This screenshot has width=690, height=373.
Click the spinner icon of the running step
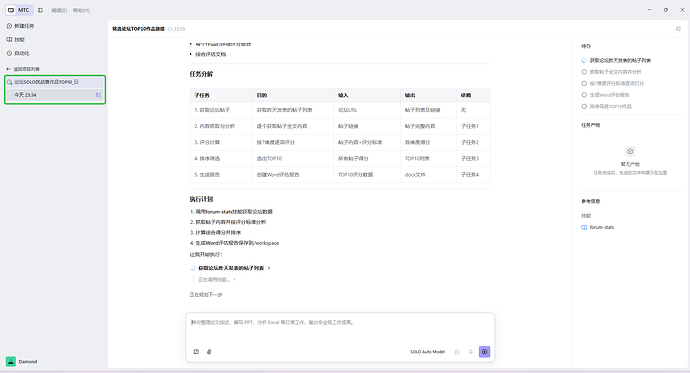pos(193,268)
